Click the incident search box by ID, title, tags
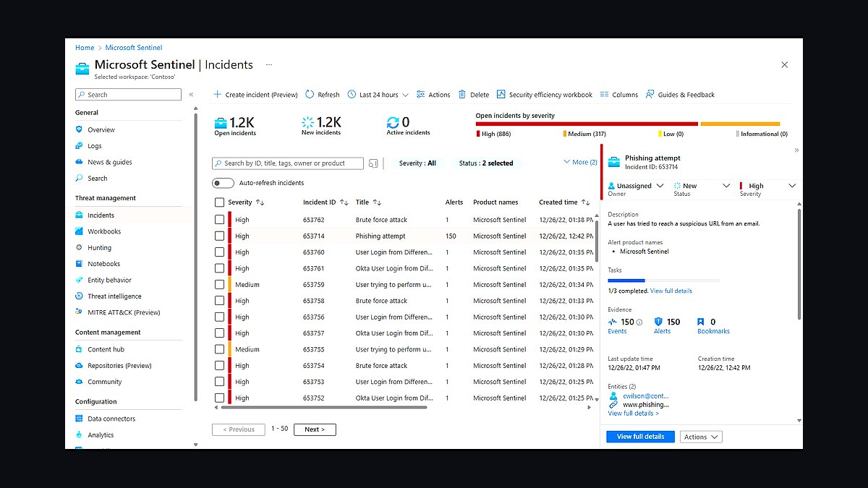Screen dimensions: 868x488 click(x=288, y=163)
